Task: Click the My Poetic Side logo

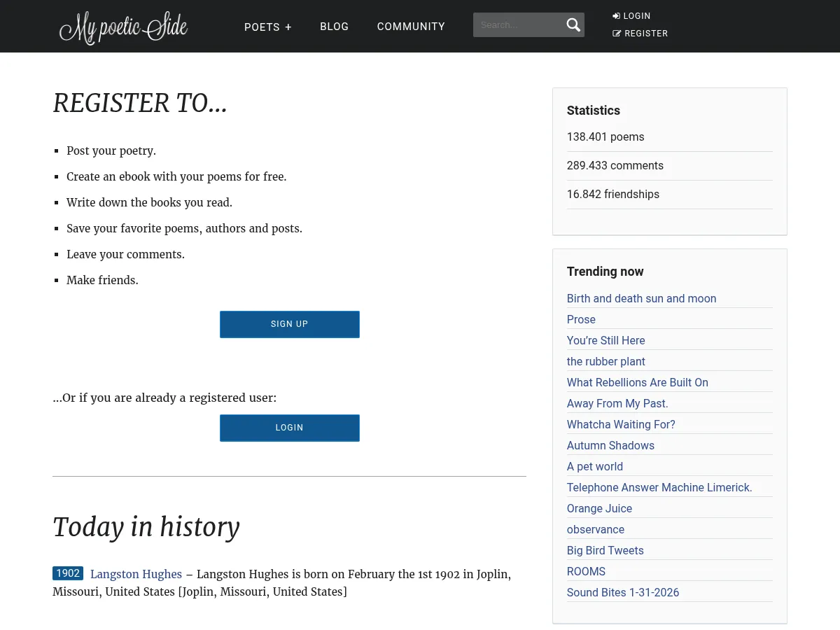Action: pyautogui.click(x=124, y=27)
